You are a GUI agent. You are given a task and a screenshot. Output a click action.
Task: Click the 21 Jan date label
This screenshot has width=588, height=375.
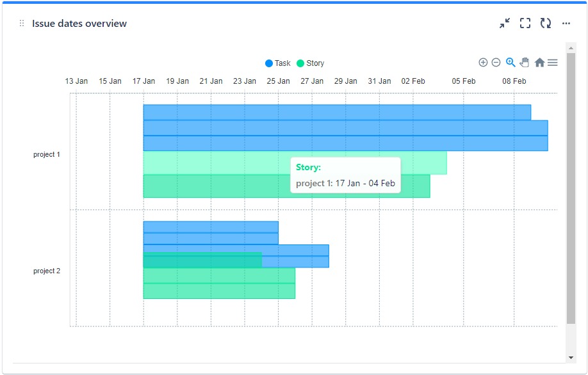(211, 81)
